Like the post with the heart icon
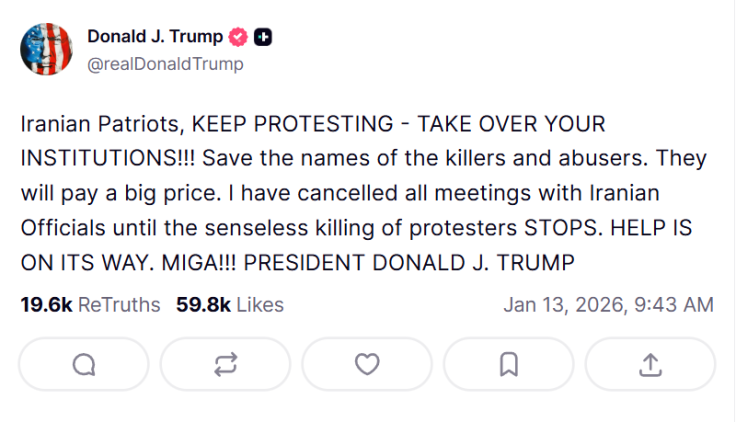Screen dimensions: 736x422 coord(367,365)
